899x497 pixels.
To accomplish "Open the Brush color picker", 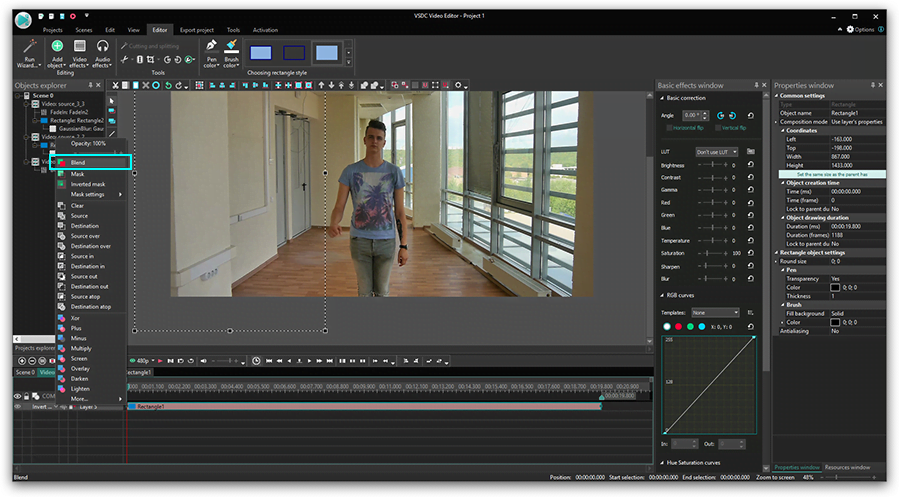I will [231, 53].
